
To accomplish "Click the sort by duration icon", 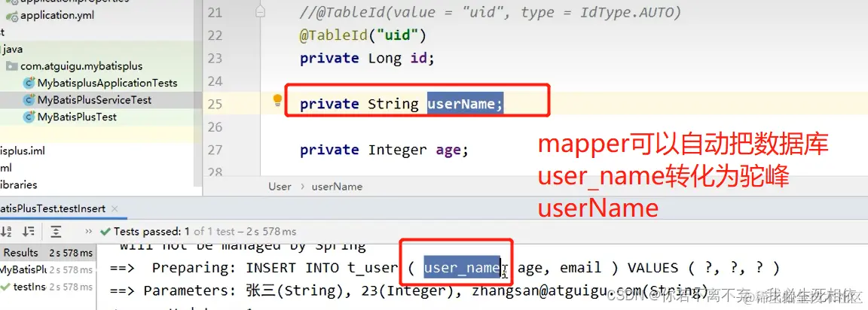I will [29, 231].
